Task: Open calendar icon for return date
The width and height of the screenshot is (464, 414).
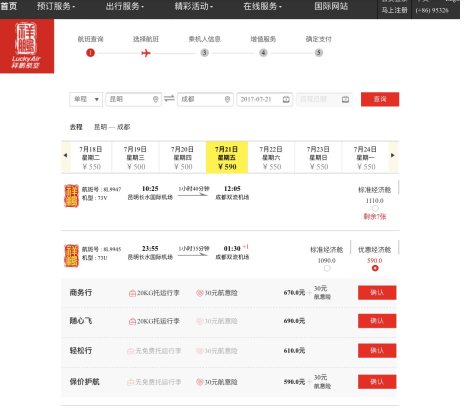Action: [345, 99]
